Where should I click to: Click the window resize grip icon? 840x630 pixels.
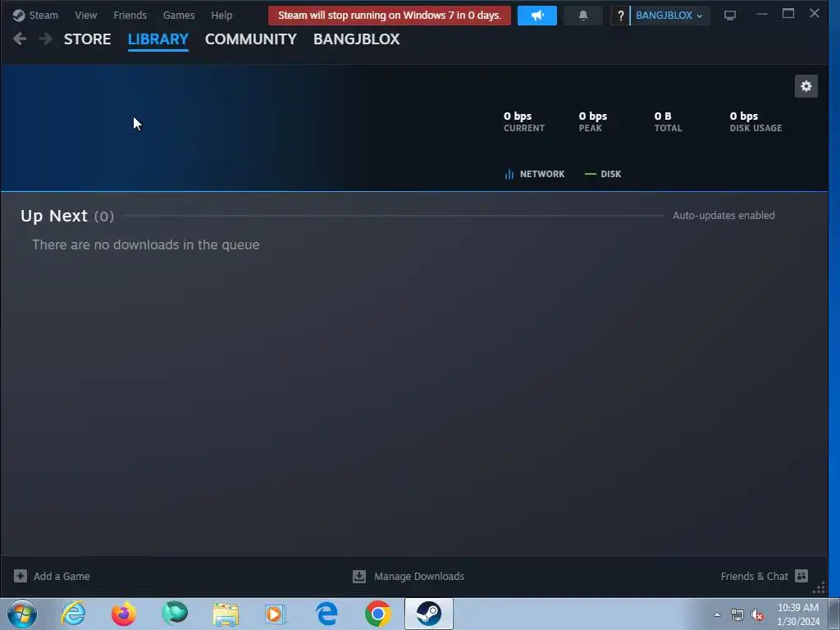click(819, 587)
